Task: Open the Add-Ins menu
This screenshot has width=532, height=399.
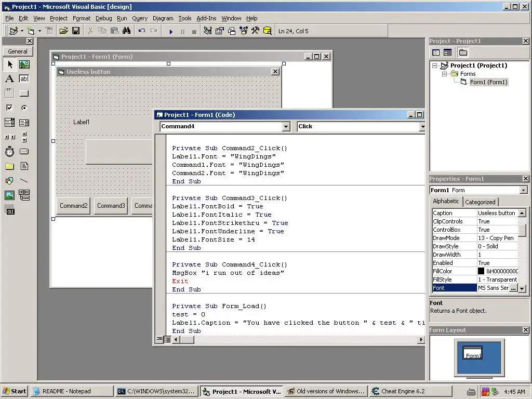Action: (x=206, y=18)
